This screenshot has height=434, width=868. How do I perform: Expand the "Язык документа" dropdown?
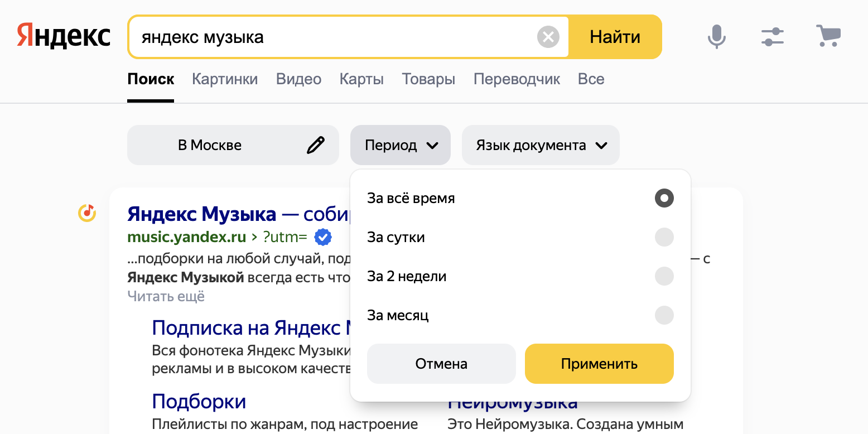(x=541, y=145)
